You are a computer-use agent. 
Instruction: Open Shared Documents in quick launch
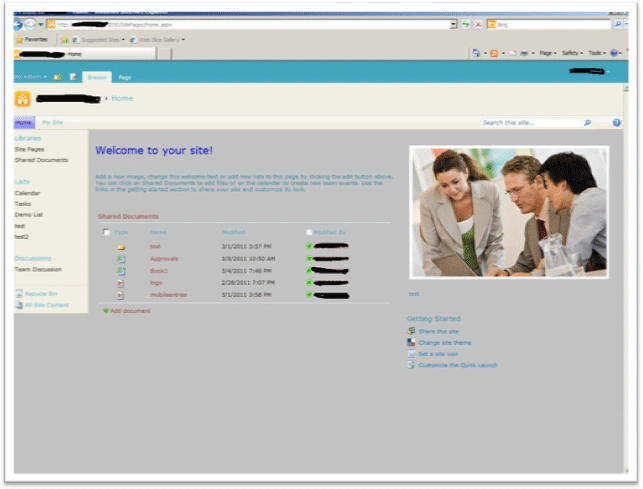pos(41,160)
